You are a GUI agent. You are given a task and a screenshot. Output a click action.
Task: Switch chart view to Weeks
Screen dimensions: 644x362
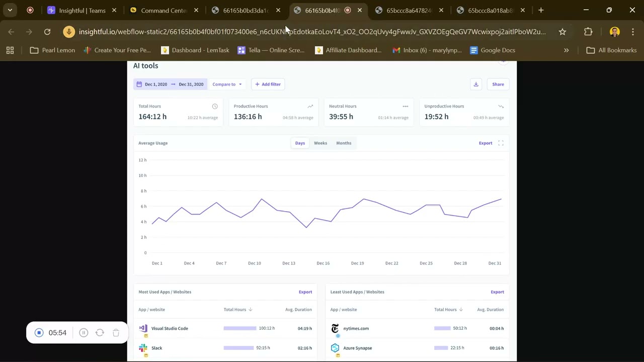(x=320, y=143)
